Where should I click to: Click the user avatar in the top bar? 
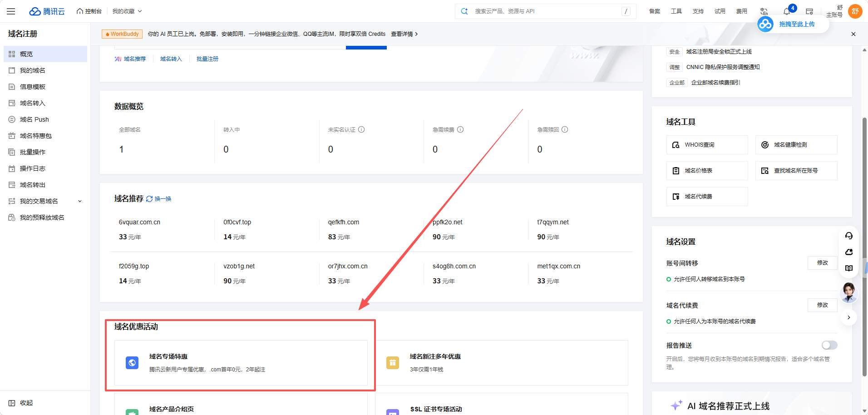coord(855,11)
